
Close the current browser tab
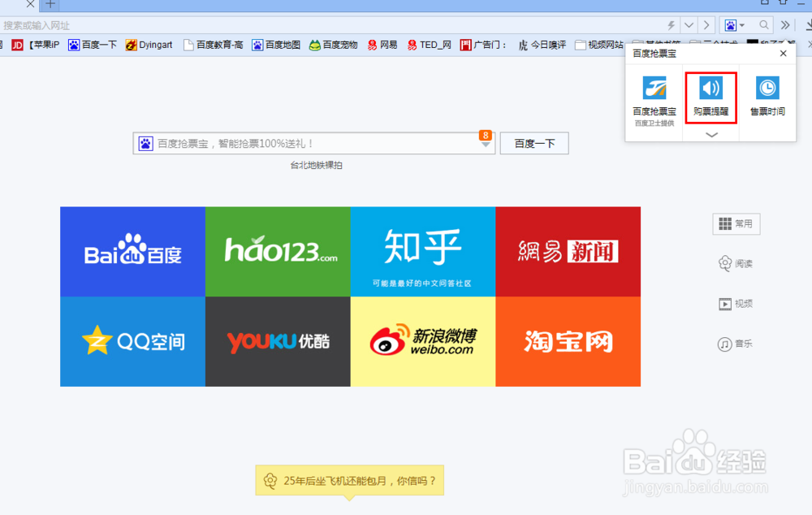click(31, 4)
